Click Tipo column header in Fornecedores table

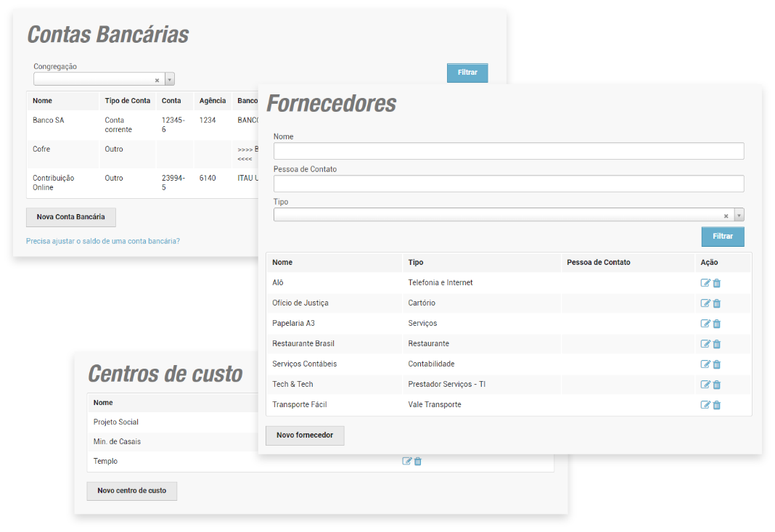(416, 263)
